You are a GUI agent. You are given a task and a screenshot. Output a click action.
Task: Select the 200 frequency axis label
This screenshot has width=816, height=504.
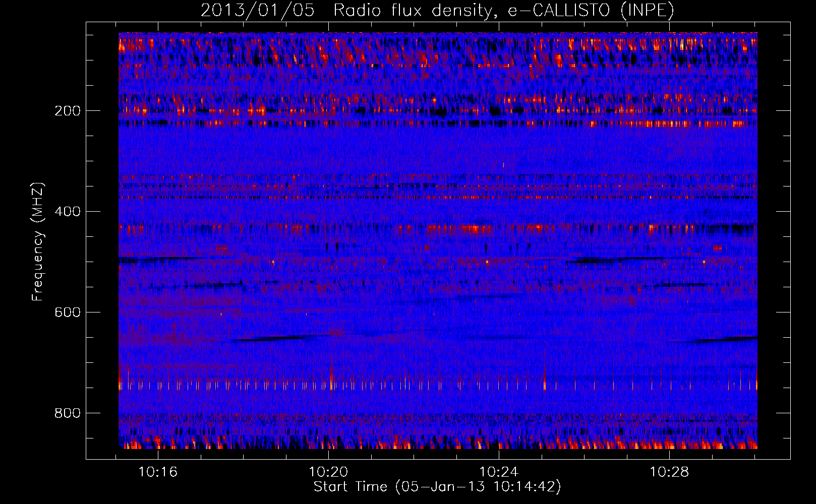(x=68, y=111)
